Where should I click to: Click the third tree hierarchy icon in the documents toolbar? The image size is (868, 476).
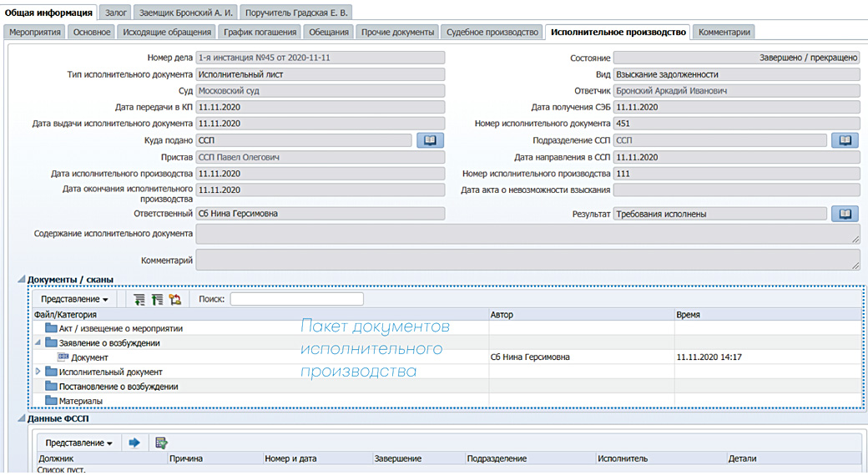pyautogui.click(x=174, y=299)
